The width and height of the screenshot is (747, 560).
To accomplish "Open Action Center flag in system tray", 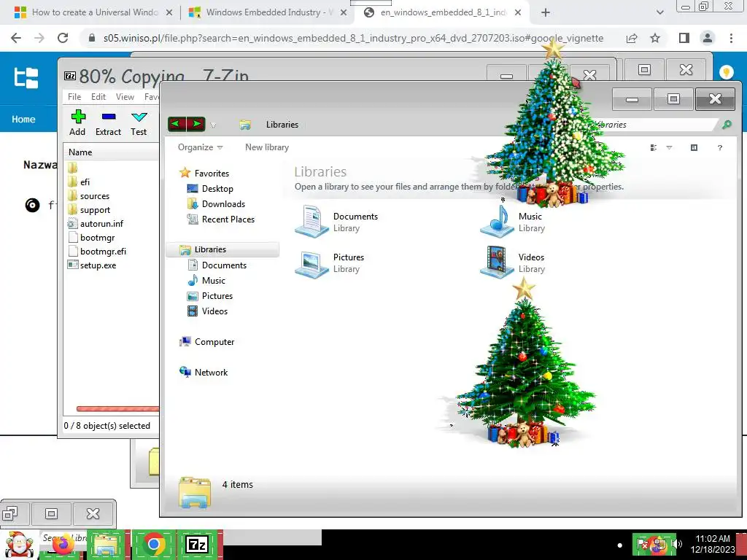I will (642, 544).
